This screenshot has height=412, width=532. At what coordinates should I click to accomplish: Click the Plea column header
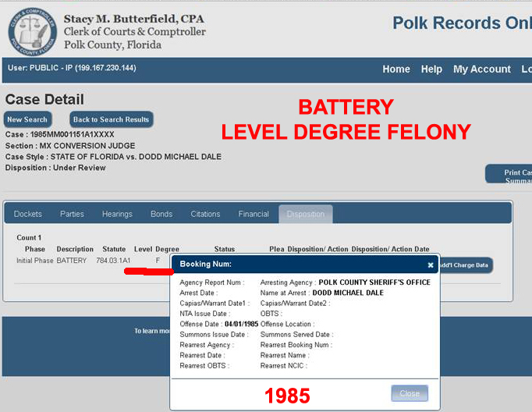click(x=276, y=249)
